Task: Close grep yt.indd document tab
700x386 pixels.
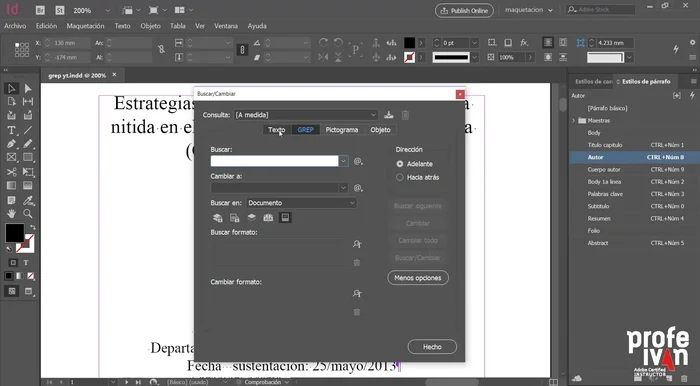Action: (x=114, y=75)
